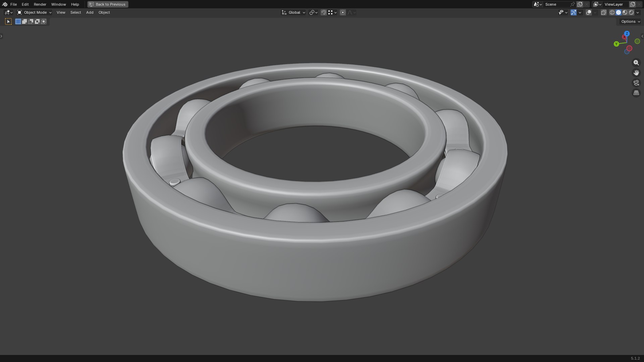The height and width of the screenshot is (362, 644).
Task: Open the Add menu in the viewport header
Action: pyautogui.click(x=90, y=12)
